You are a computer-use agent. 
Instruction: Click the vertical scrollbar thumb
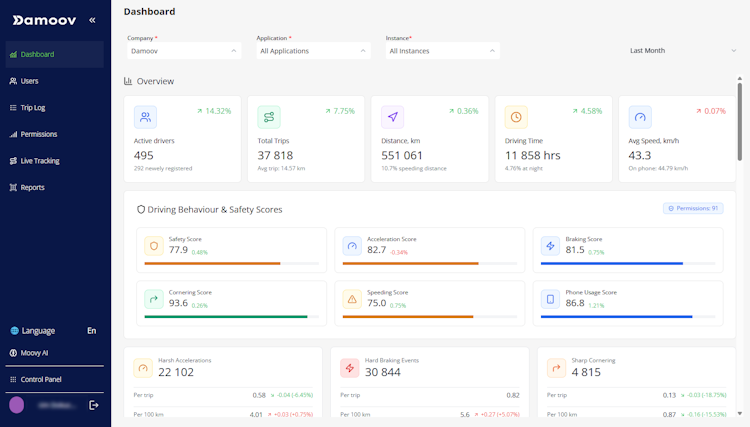pyautogui.click(x=739, y=122)
